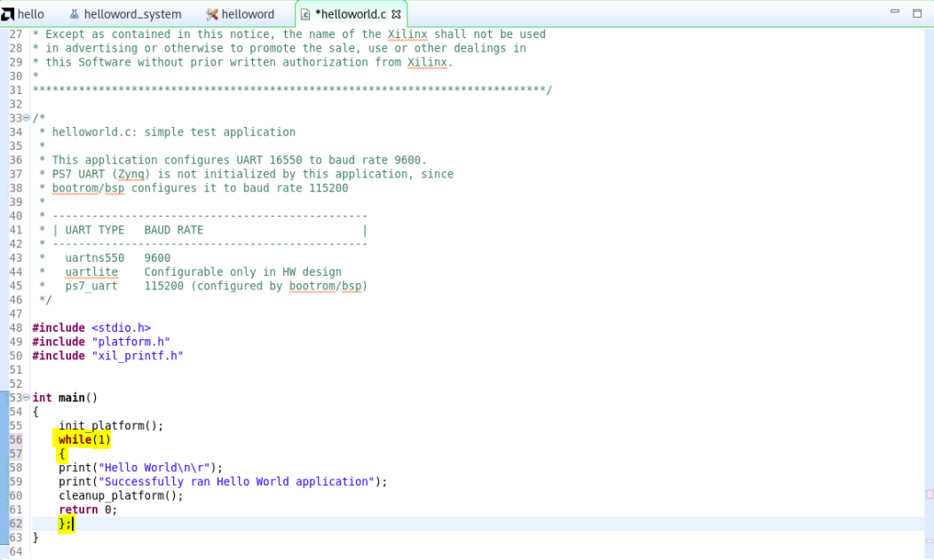Close the helloworld.c editor tab
934x560 pixels.
click(x=397, y=14)
